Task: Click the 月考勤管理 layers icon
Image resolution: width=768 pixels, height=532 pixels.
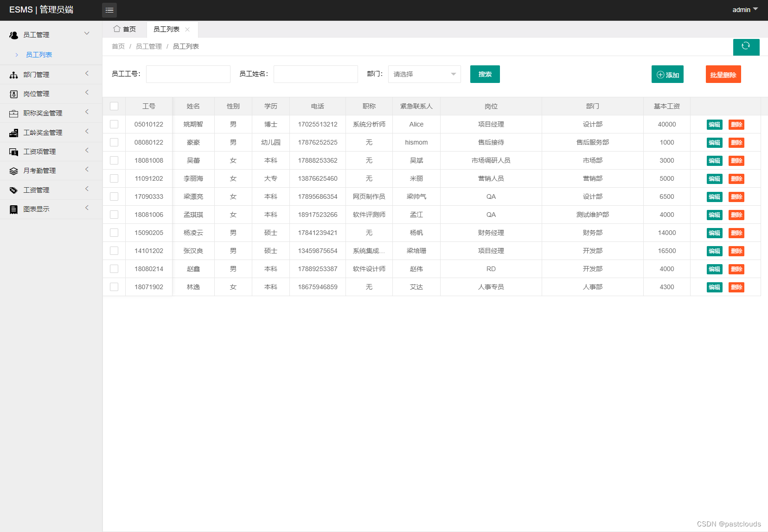Action: pos(14,171)
